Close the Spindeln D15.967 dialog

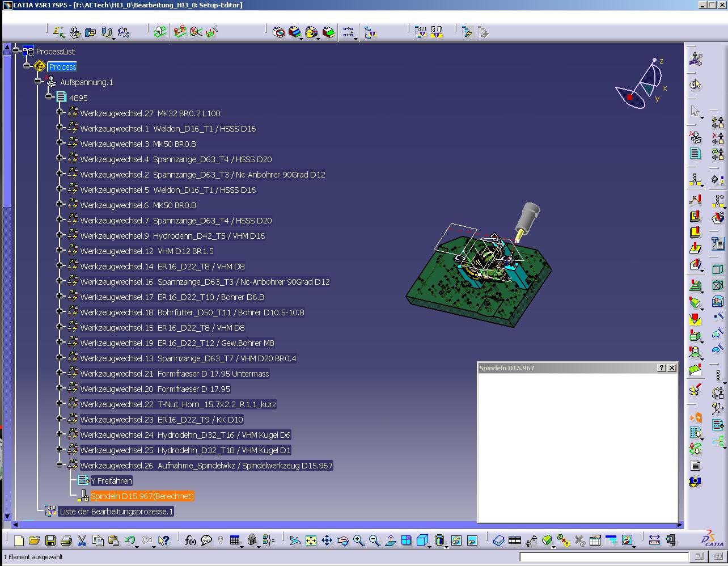[672, 368]
